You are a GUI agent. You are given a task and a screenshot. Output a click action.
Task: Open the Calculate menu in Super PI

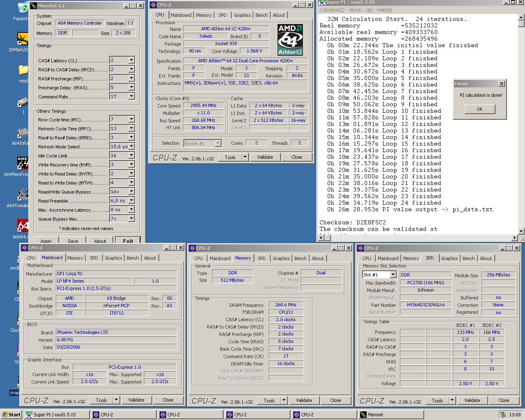point(332,10)
